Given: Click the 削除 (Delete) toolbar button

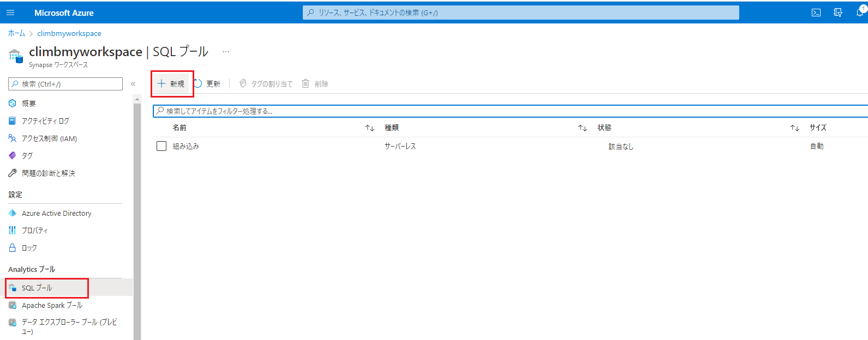Looking at the screenshot, I should [x=315, y=84].
